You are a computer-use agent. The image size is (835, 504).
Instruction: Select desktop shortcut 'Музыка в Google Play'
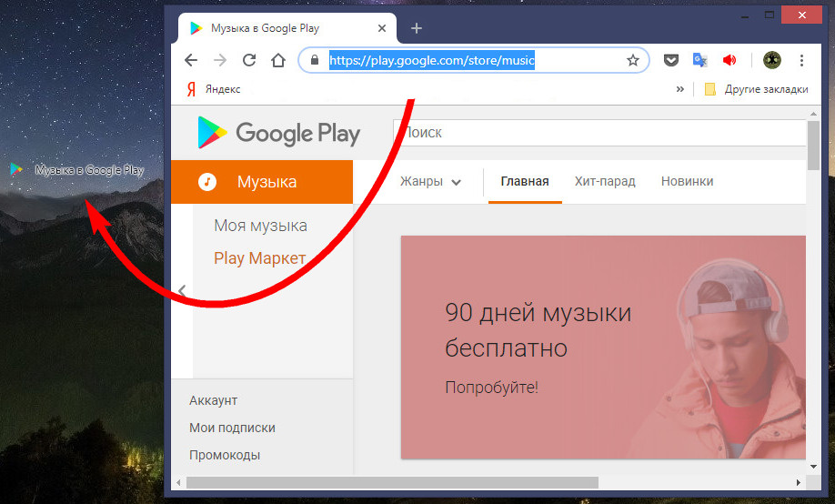(77, 170)
